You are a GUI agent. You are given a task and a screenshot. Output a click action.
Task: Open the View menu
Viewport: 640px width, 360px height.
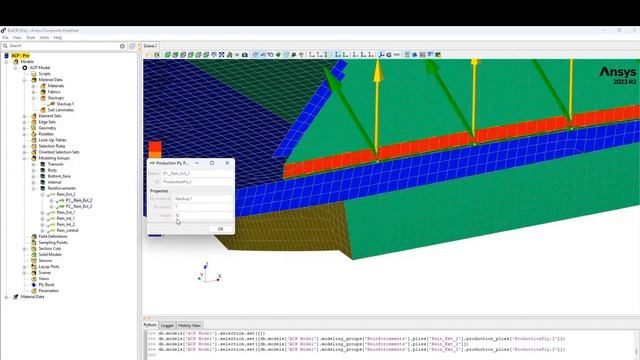pos(17,38)
